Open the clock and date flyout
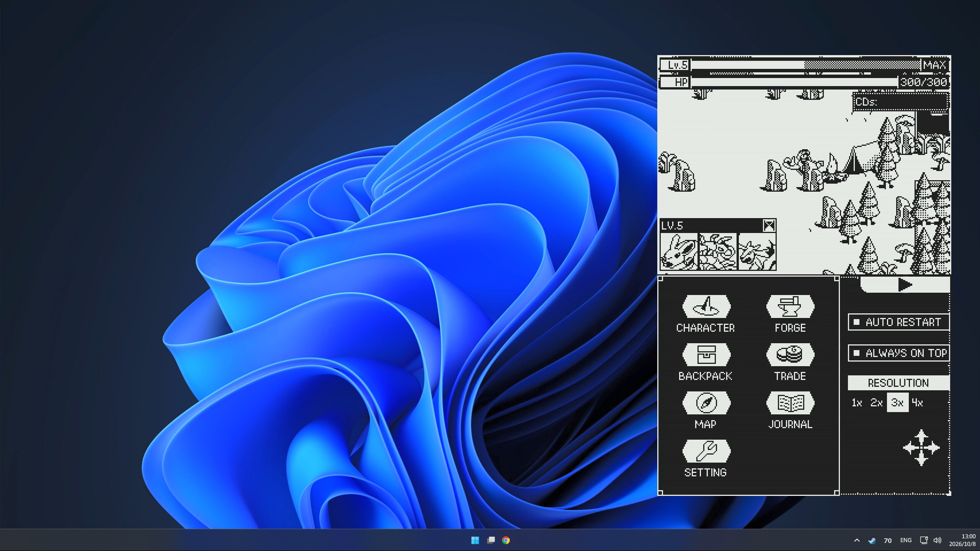Screen dimensions: 980x551 tap(962, 540)
